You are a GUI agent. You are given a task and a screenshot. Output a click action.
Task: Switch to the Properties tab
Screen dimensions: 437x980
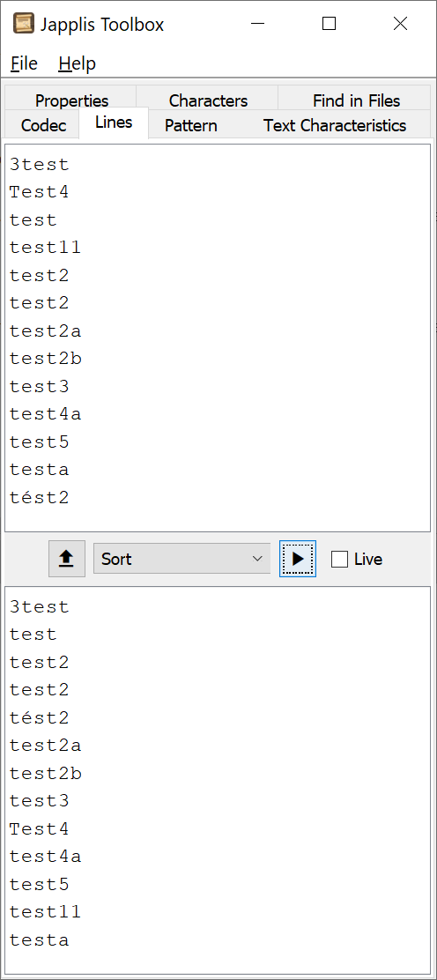click(71, 100)
